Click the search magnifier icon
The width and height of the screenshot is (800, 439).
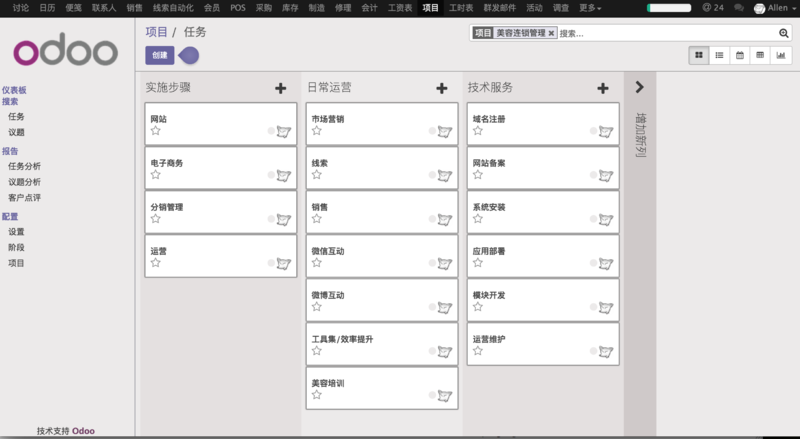(x=784, y=33)
